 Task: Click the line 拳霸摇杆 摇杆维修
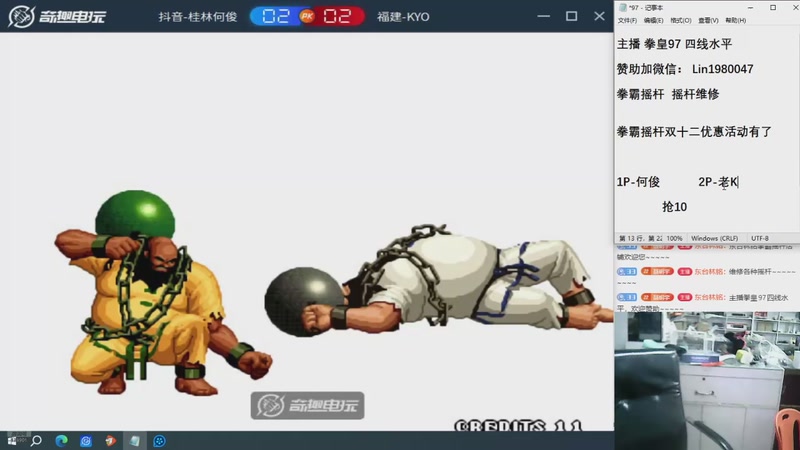[x=668, y=94]
